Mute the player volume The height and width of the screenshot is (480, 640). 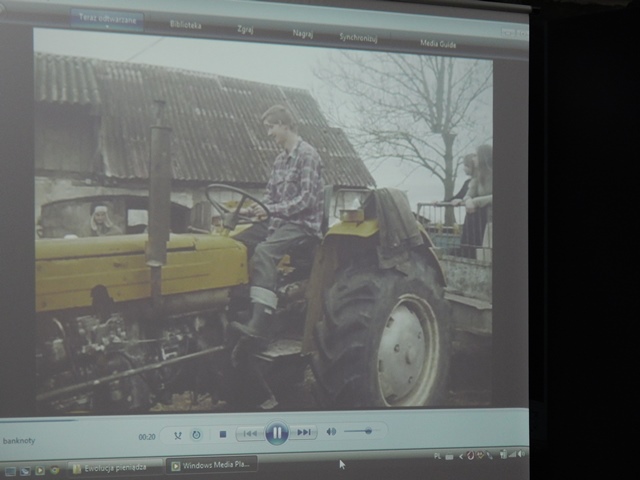tap(331, 431)
